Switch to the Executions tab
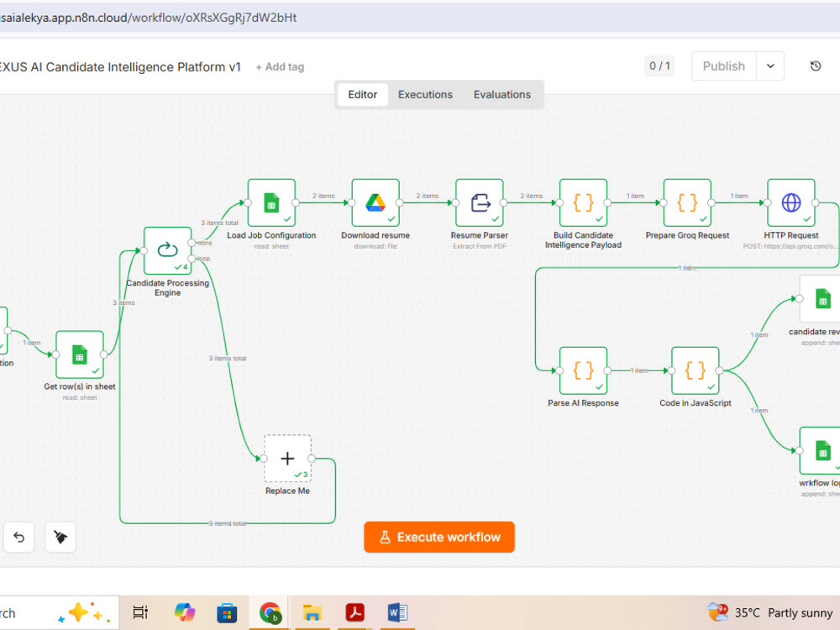The width and height of the screenshot is (840, 630). (425, 94)
